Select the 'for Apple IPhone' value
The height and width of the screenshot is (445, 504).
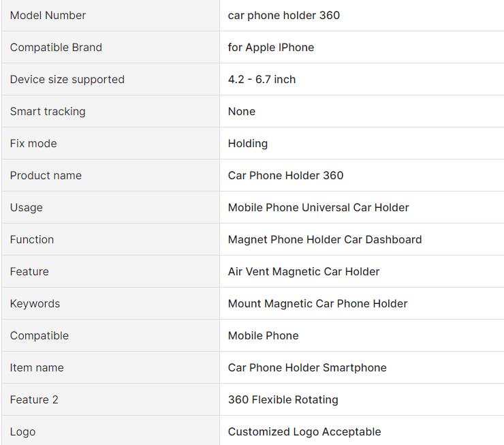coord(270,47)
